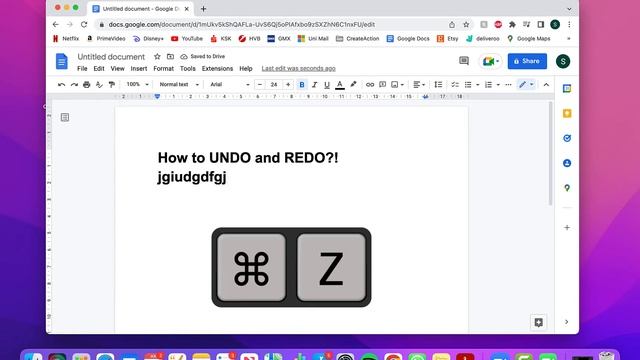Image resolution: width=640 pixels, height=360 pixels.
Task: Open the Edit menu
Action: click(x=99, y=69)
